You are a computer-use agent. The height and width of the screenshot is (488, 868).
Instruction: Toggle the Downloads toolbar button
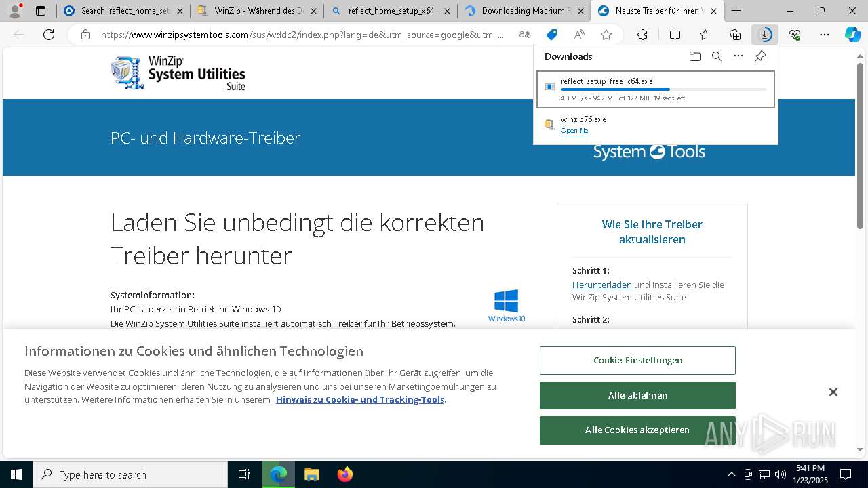(x=765, y=35)
